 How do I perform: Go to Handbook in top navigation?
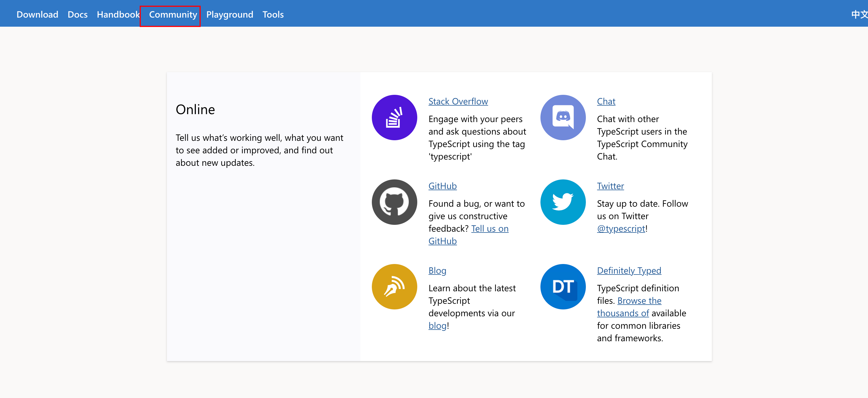(x=118, y=14)
